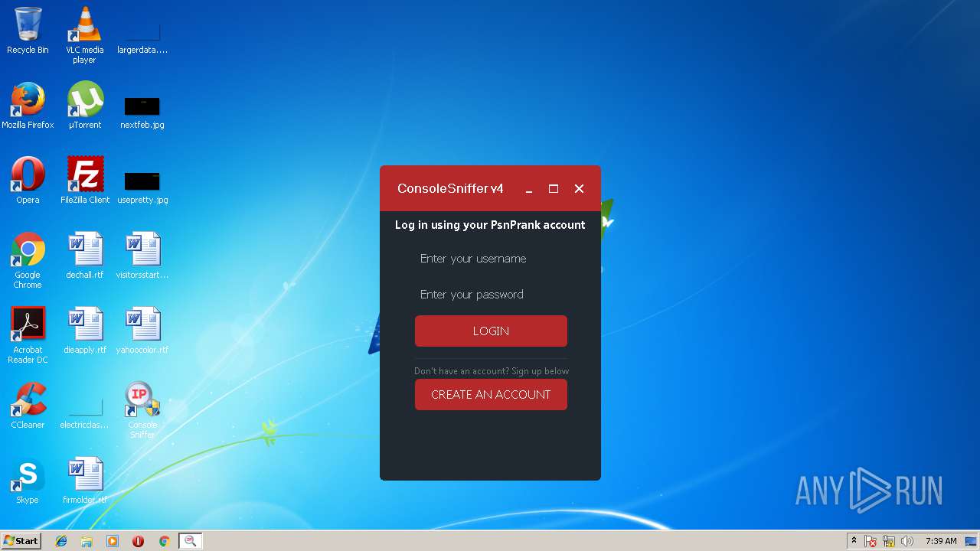The width and height of the screenshot is (980, 551).
Task: Click the password input field
Action: 491,295
